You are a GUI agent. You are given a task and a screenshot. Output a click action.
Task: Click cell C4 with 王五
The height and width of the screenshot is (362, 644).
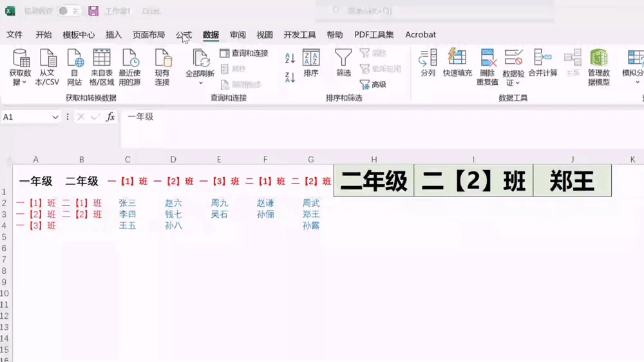(x=128, y=225)
